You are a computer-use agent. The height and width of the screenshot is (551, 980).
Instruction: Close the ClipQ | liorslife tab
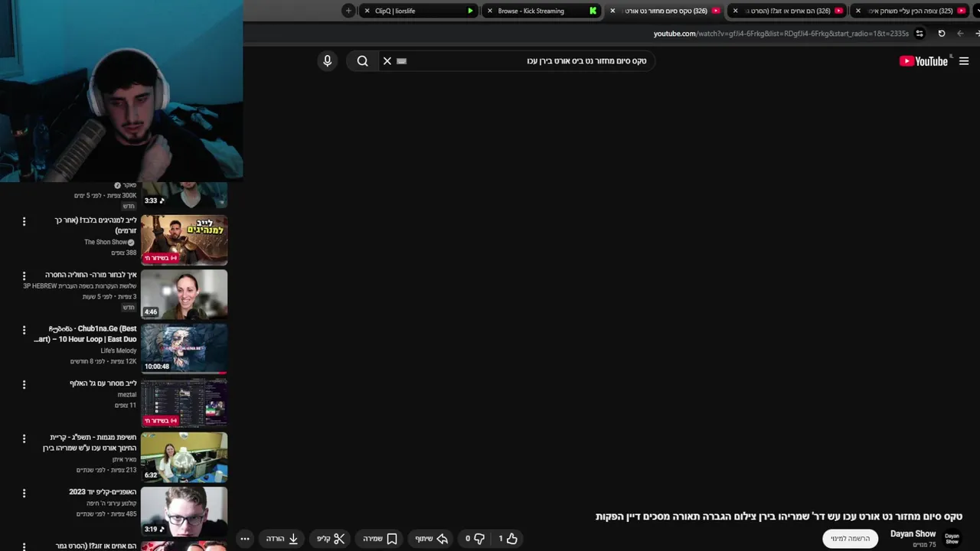[x=367, y=11]
